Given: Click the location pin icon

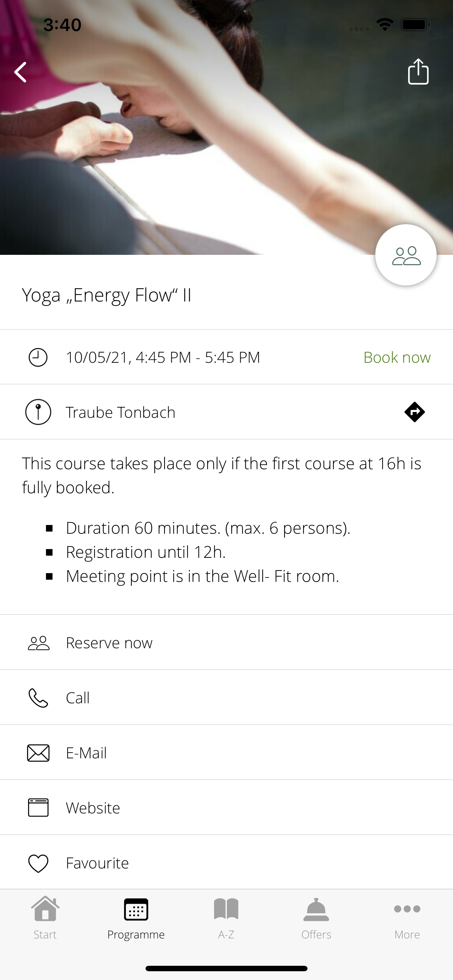Looking at the screenshot, I should (38, 412).
